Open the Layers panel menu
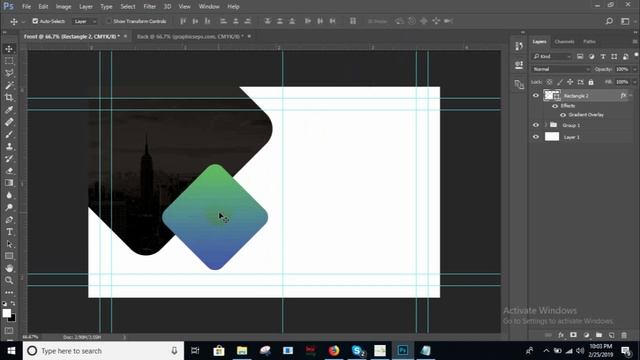The height and width of the screenshot is (360, 640). pyautogui.click(x=635, y=42)
